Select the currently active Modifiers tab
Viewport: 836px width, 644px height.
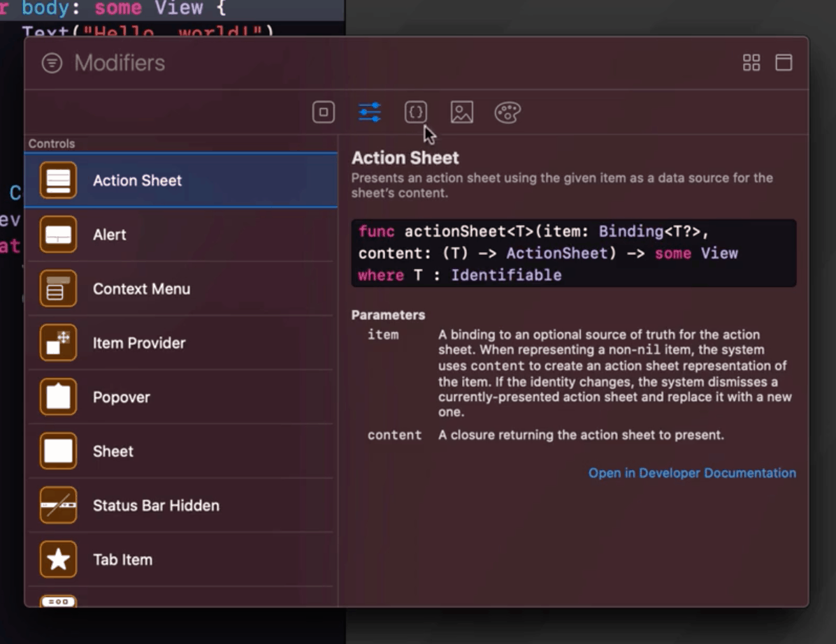370,112
